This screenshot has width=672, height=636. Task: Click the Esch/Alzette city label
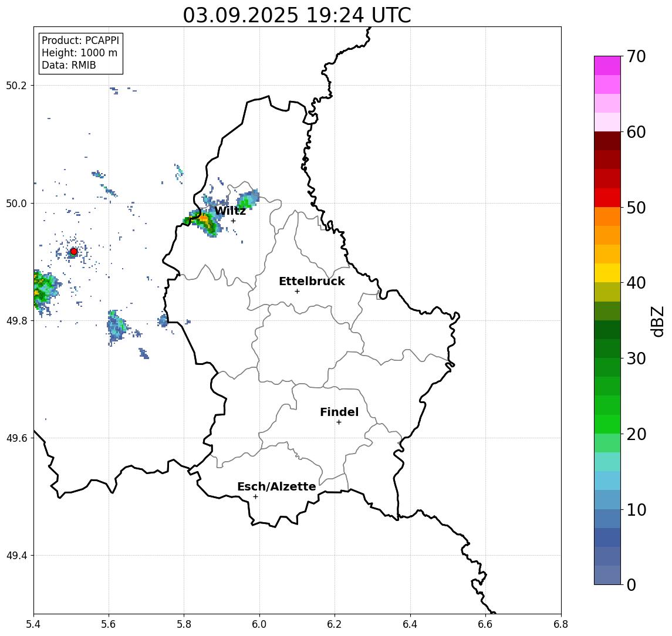[x=276, y=486]
